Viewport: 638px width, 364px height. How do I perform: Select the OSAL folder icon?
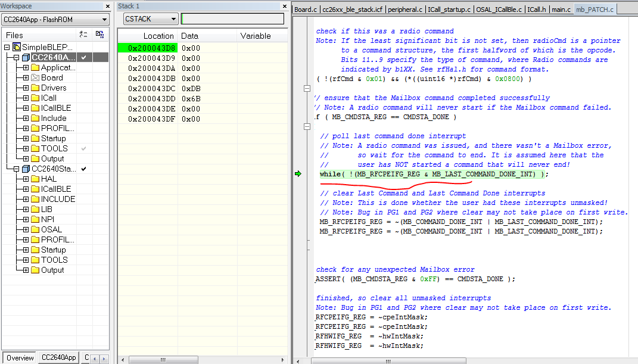35,230
